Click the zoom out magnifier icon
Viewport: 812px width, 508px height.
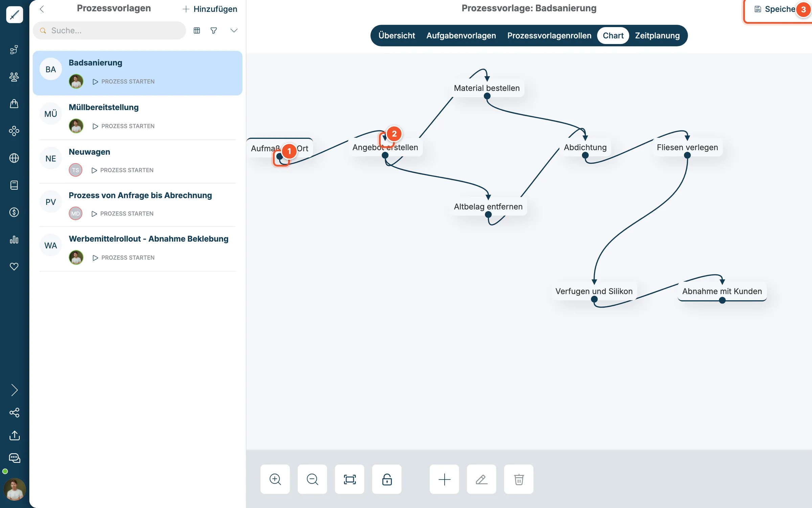coord(312,479)
